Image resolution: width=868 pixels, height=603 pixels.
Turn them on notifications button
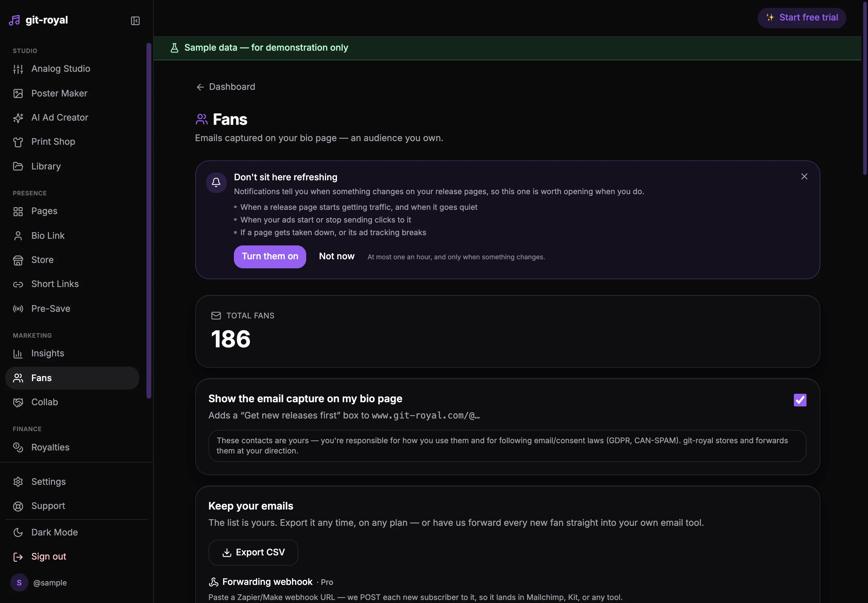[x=270, y=257]
